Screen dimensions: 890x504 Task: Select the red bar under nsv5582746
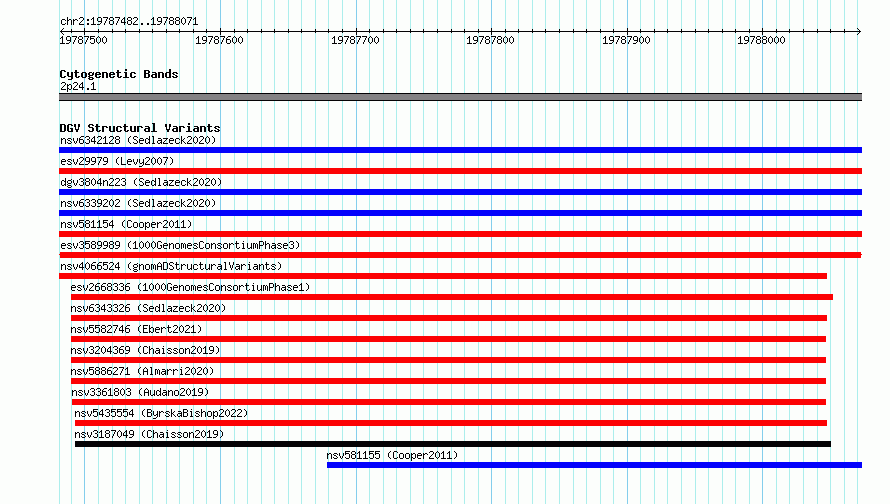[x=448, y=339]
